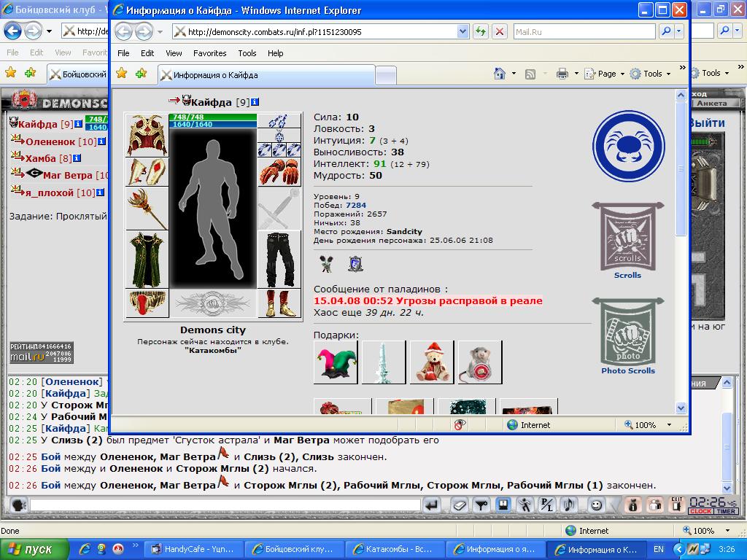Image resolution: width=747 pixels, height=560 pixels.
Task: Toggle the chat sound icon
Action: click(569, 505)
